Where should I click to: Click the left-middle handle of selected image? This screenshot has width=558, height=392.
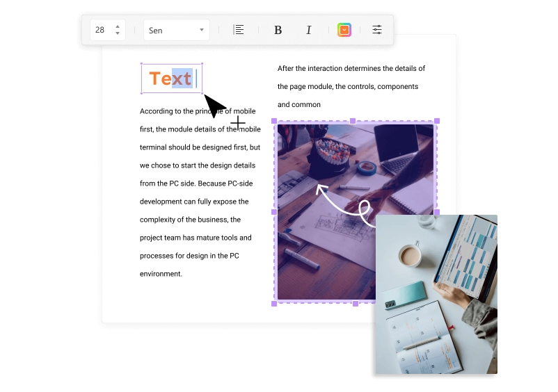pyautogui.click(x=274, y=212)
